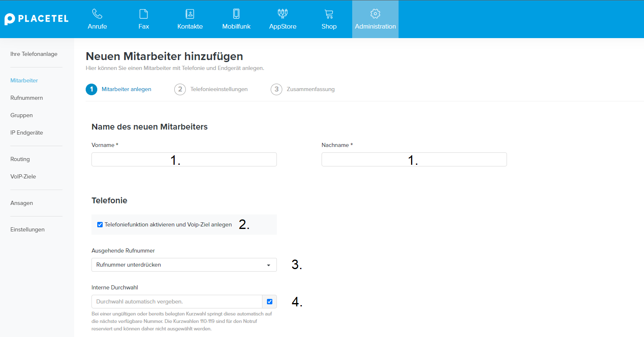Click Mitarbeiter anlegen step label
Image resolution: width=644 pixels, height=337 pixels.
126,89
